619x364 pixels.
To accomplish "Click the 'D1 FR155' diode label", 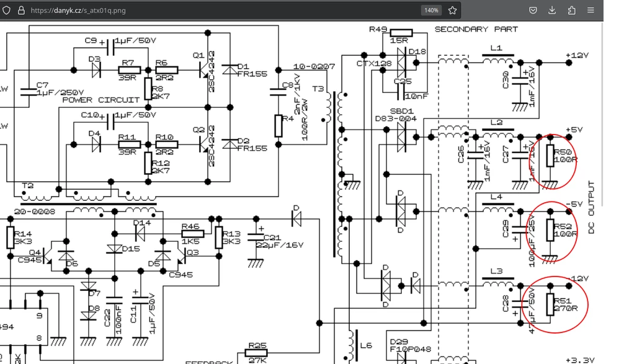I will [x=252, y=70].
